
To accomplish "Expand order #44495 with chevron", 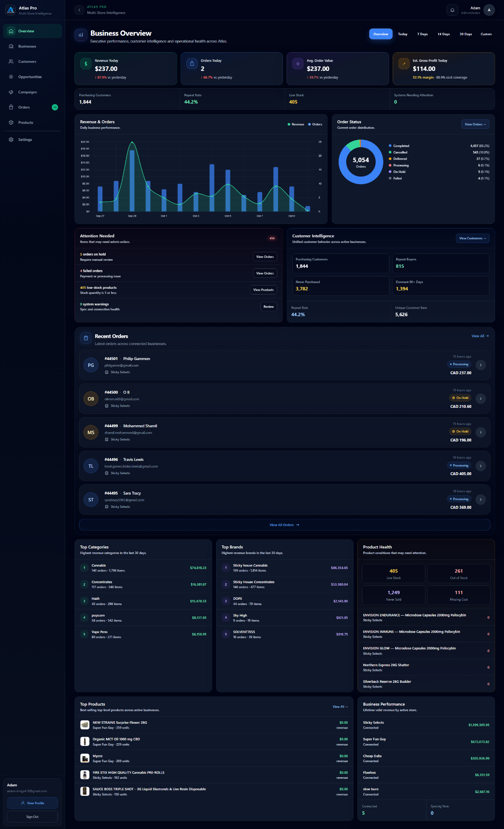I will click(481, 500).
